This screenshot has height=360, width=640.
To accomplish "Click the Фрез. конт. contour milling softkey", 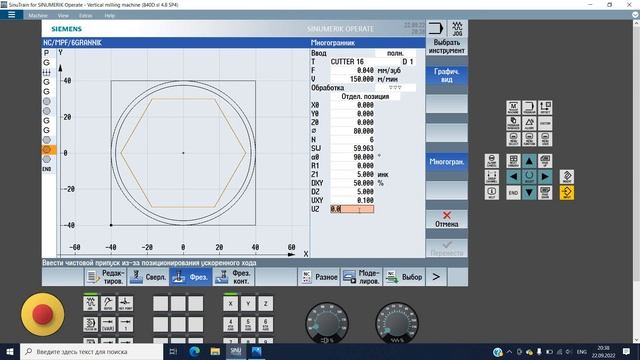I will pos(233,277).
